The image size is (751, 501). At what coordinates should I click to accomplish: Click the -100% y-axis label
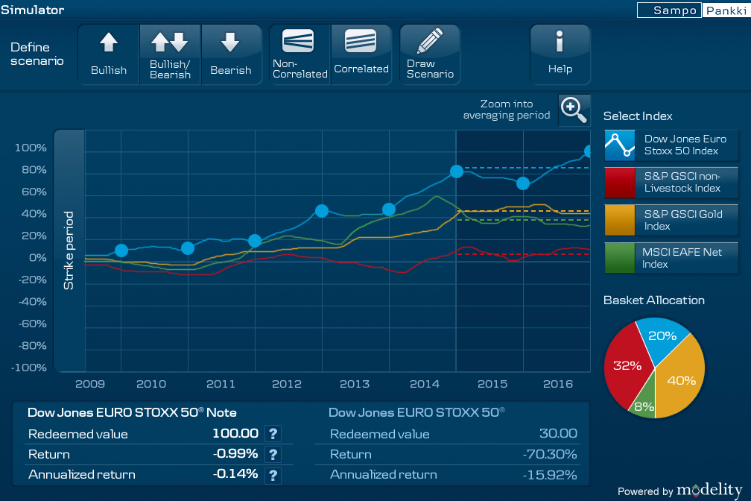click(x=29, y=367)
